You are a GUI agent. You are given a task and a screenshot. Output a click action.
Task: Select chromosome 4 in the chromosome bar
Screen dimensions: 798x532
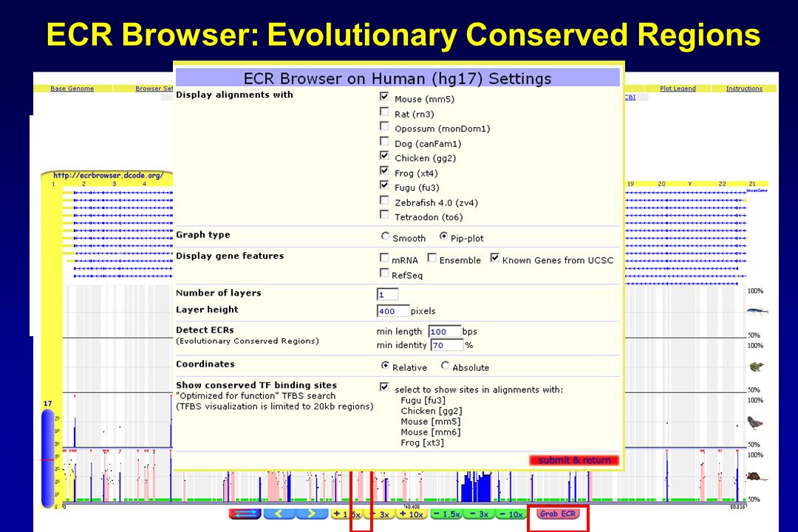coord(145,184)
